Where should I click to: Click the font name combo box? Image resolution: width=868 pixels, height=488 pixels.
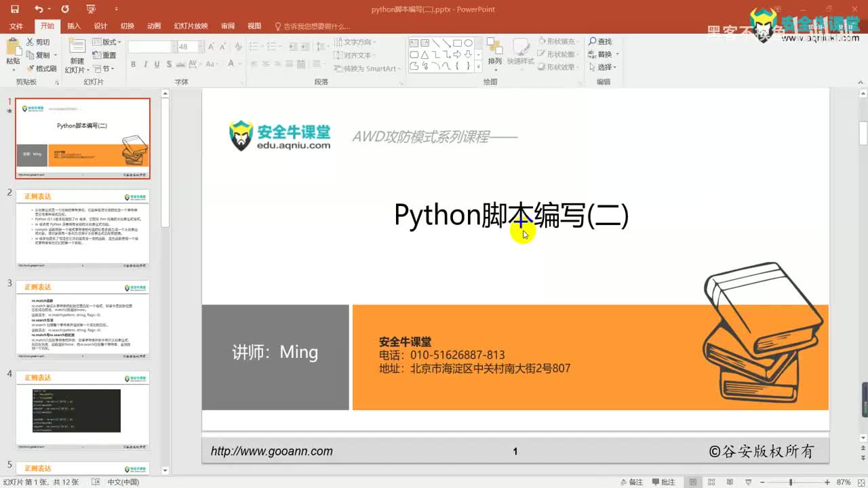point(151,47)
